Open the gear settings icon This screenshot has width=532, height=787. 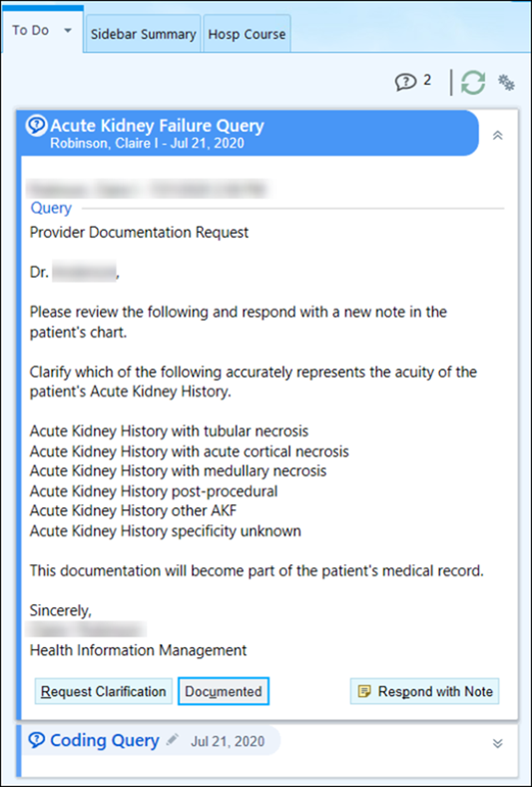(506, 82)
